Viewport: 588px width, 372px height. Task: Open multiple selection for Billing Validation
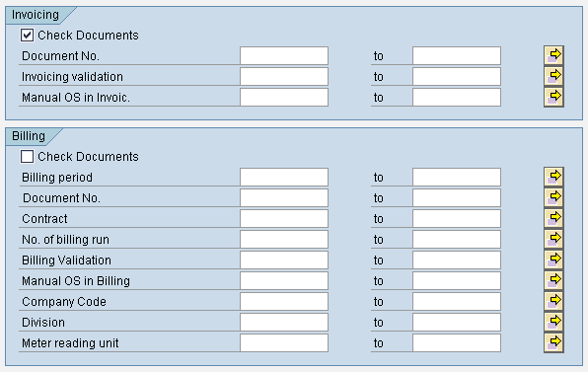tap(553, 260)
